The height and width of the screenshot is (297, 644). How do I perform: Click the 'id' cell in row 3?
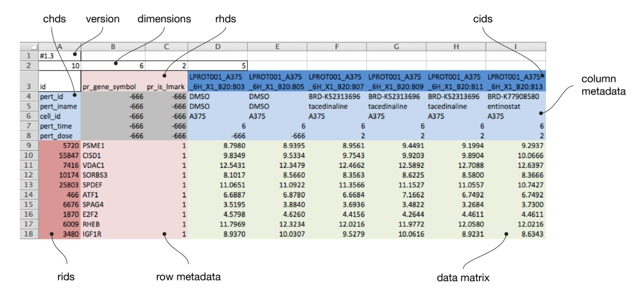pos(60,81)
